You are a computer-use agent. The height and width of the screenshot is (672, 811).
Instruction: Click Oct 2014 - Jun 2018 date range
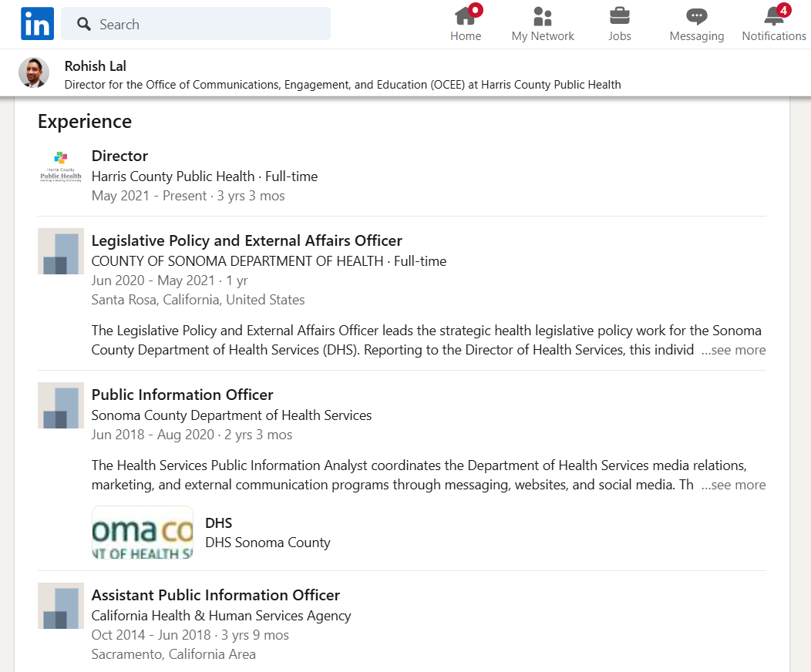point(151,635)
